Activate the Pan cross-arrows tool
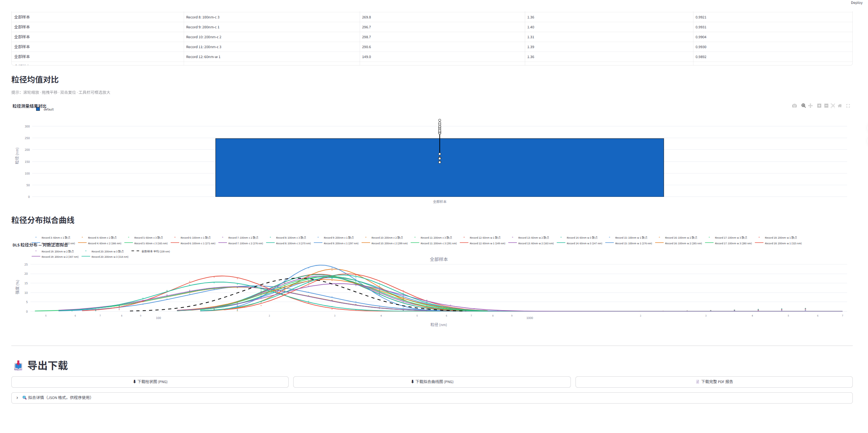Viewport: 868px width, 433px height. click(x=810, y=106)
